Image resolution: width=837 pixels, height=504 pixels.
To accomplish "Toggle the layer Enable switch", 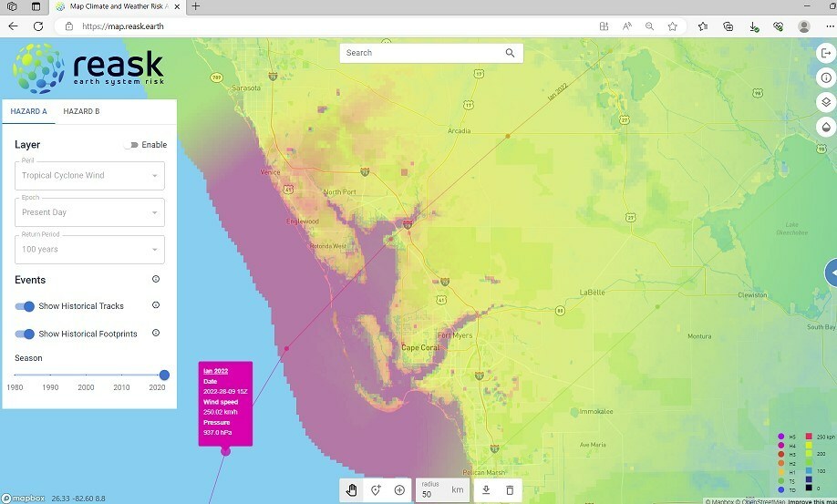I will [132, 145].
